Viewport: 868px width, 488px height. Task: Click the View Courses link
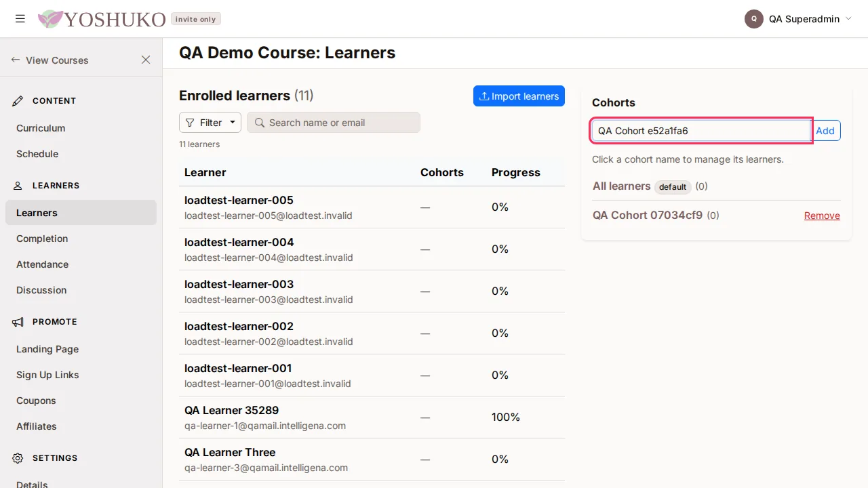(57, 60)
